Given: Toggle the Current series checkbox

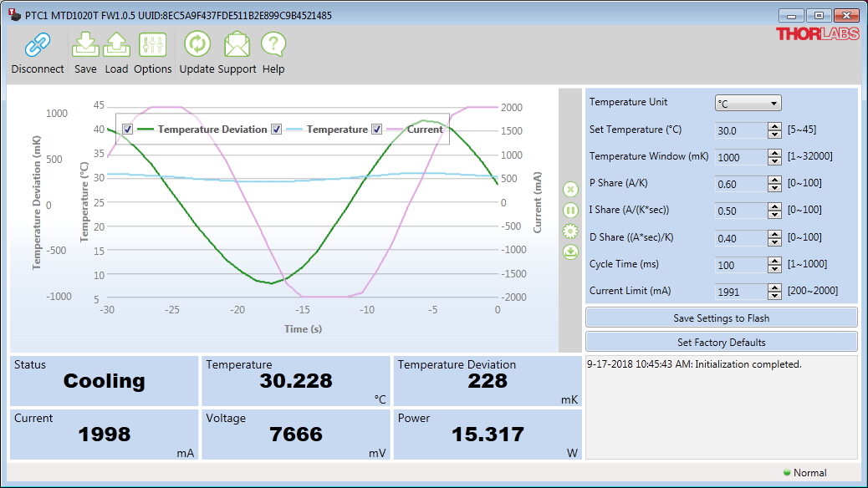Looking at the screenshot, I should point(377,129).
